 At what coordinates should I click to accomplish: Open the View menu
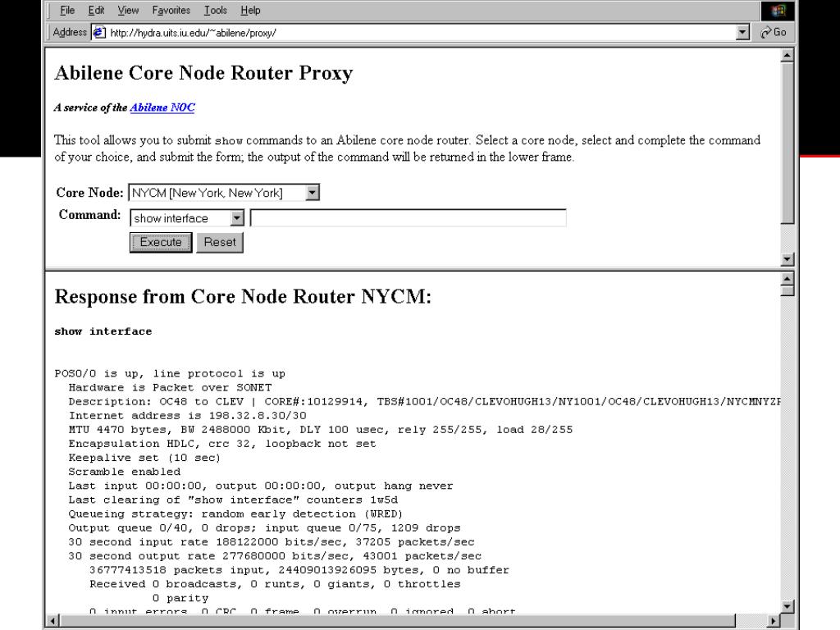point(128,10)
